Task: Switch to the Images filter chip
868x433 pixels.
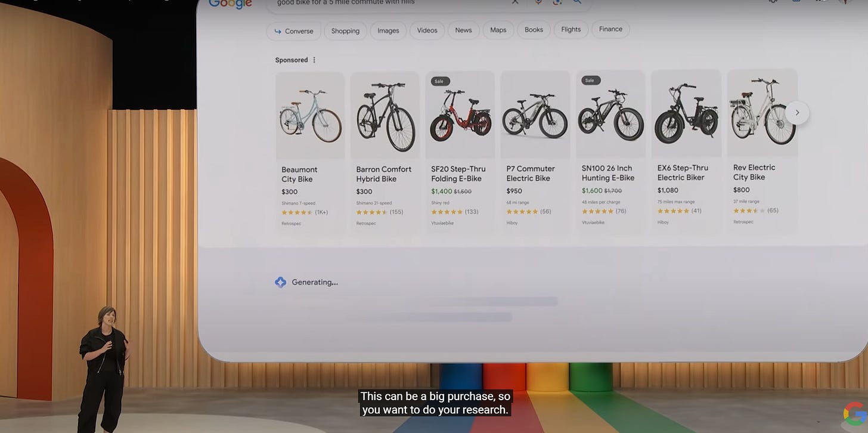Action: point(388,31)
